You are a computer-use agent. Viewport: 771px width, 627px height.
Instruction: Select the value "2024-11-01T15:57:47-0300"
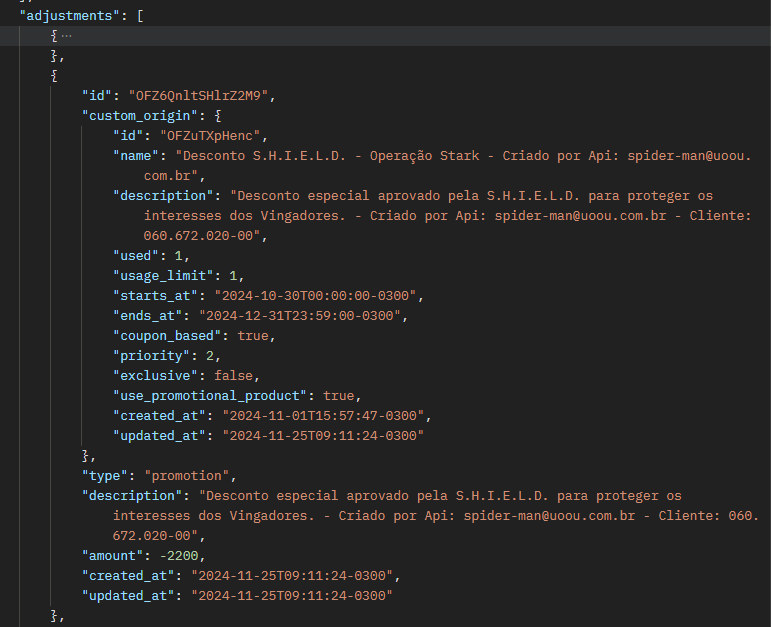point(323,416)
